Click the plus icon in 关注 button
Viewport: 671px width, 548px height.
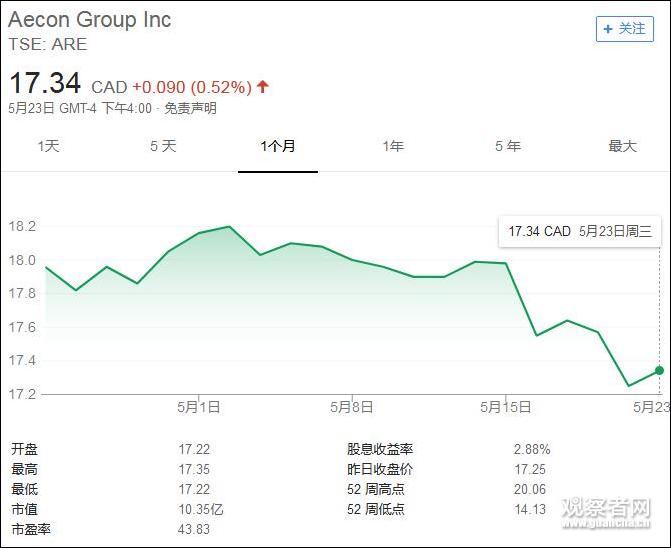pyautogui.click(x=608, y=29)
